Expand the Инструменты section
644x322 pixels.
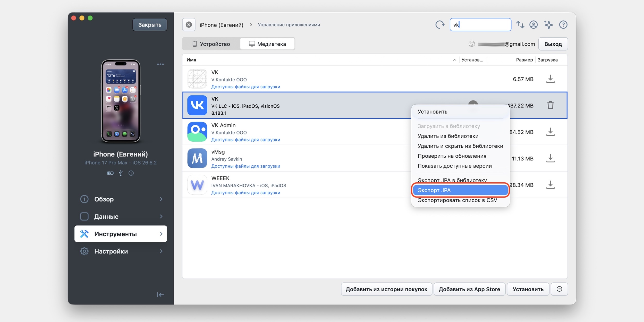121,234
